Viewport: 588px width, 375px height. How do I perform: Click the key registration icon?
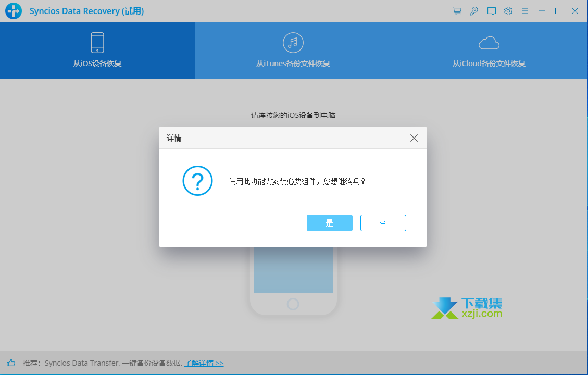474,11
